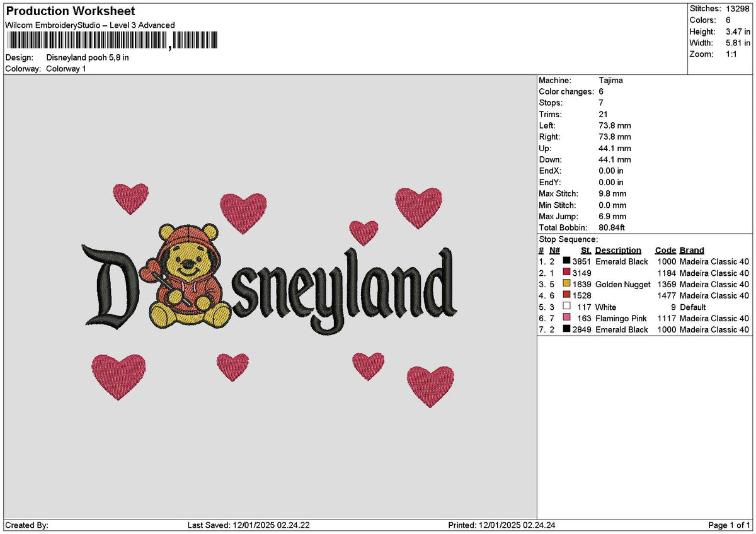Viewport: 756px width, 534px height.
Task: Select the Trims value '21'
Action: click(x=603, y=115)
